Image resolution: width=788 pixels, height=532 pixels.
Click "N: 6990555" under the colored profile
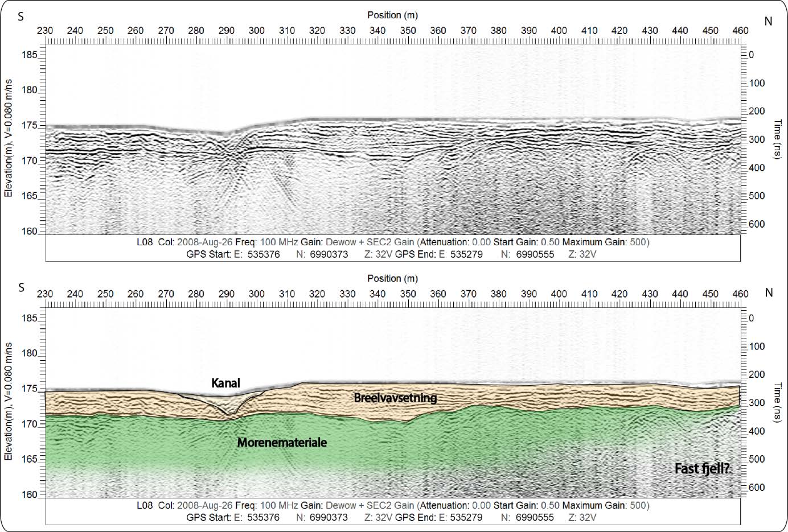[x=527, y=517]
